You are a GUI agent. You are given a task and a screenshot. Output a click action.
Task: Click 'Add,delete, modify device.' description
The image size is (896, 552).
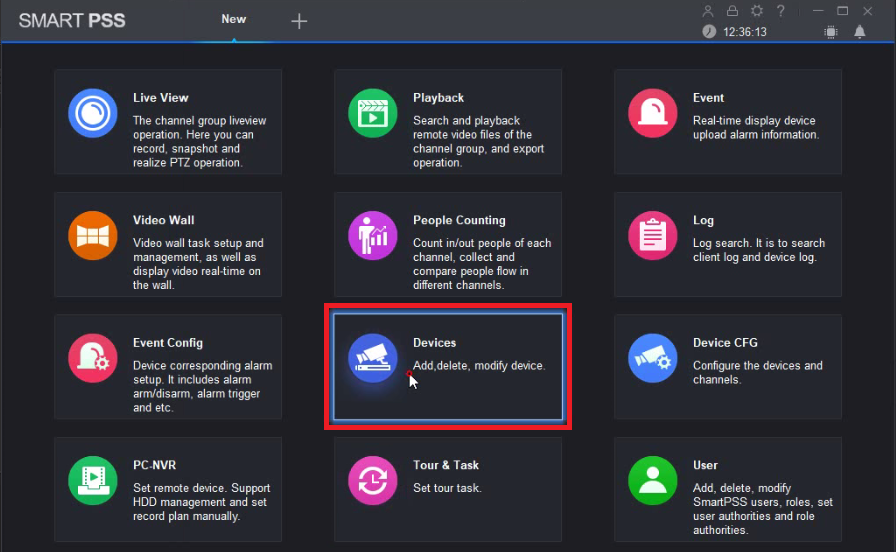point(479,366)
